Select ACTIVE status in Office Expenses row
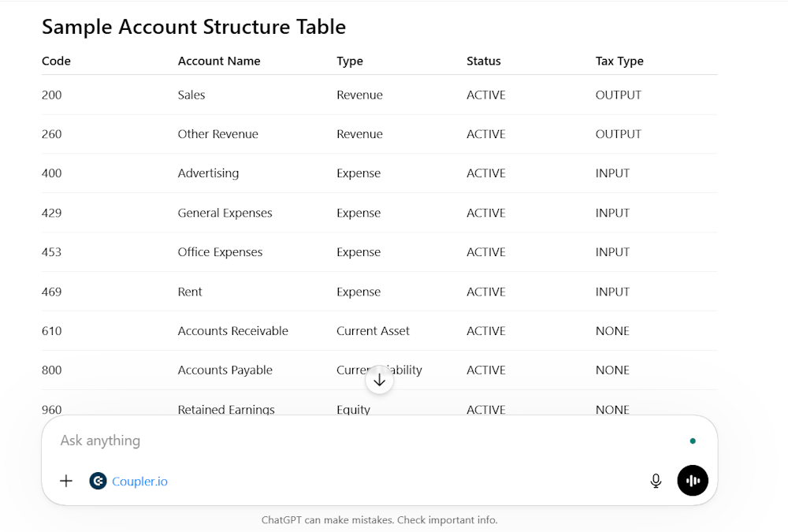Viewport: 788px width, 532px height. click(x=486, y=252)
